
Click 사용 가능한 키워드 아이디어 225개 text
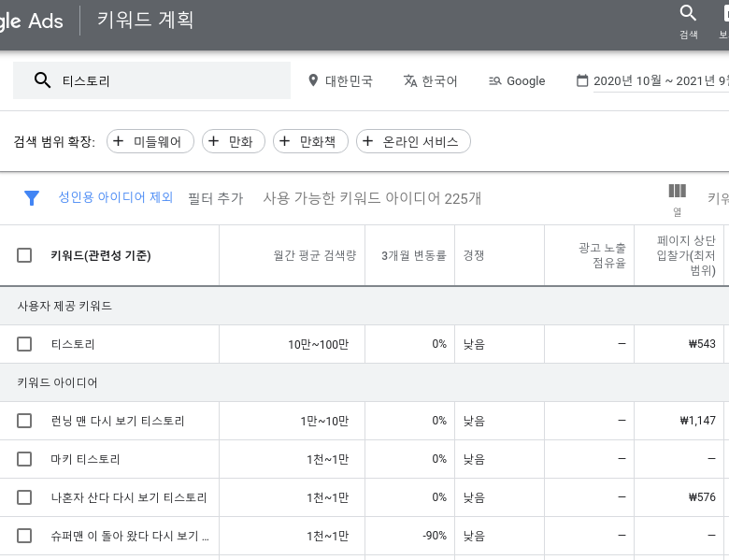372,198
